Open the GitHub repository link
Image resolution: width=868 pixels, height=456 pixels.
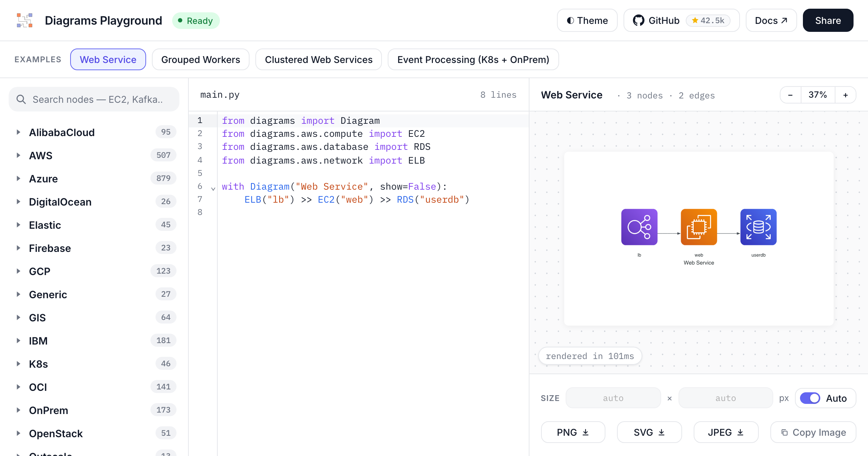(x=681, y=21)
